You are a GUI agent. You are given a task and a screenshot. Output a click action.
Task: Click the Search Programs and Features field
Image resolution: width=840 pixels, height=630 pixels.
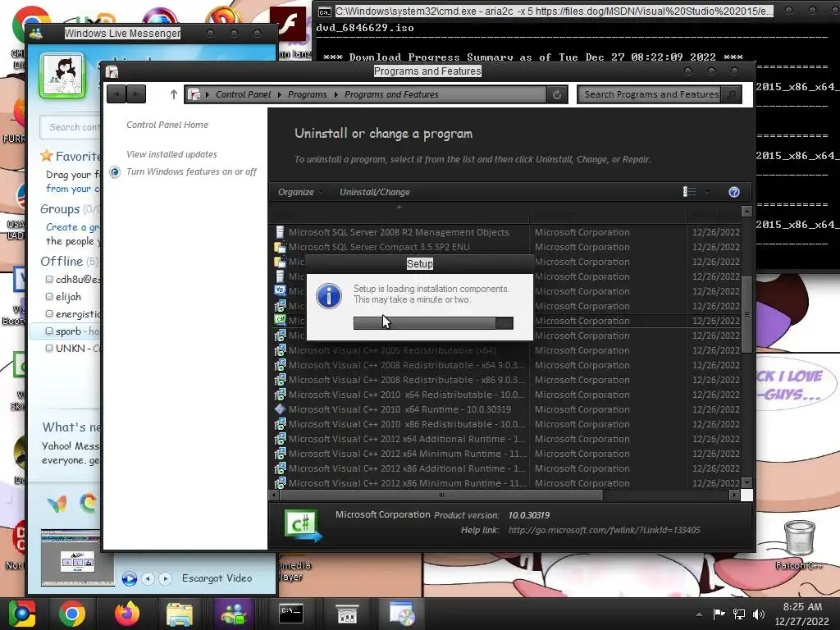click(x=651, y=95)
